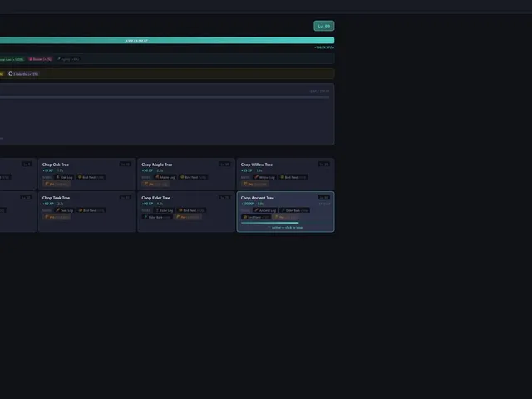Click the Teak Log drop chip
This screenshot has width=532, height=399.
click(x=65, y=210)
